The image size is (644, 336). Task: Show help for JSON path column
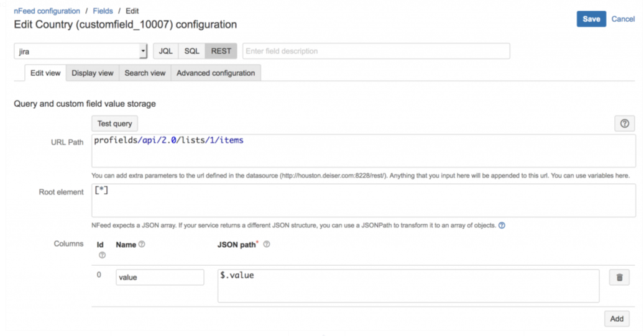point(267,244)
